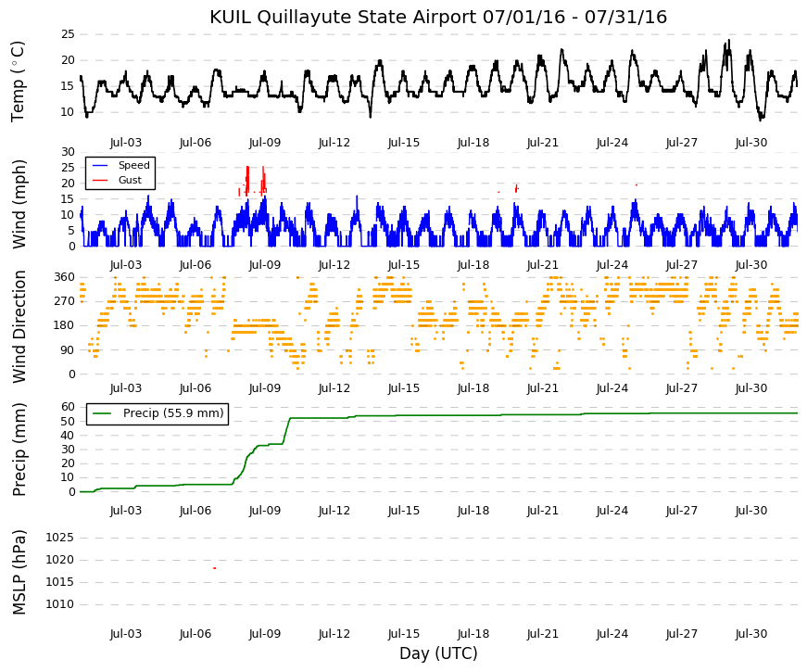Screen dimensions: 807x672
Task: Click the Wind (mph) axis label
Action: coord(19,204)
